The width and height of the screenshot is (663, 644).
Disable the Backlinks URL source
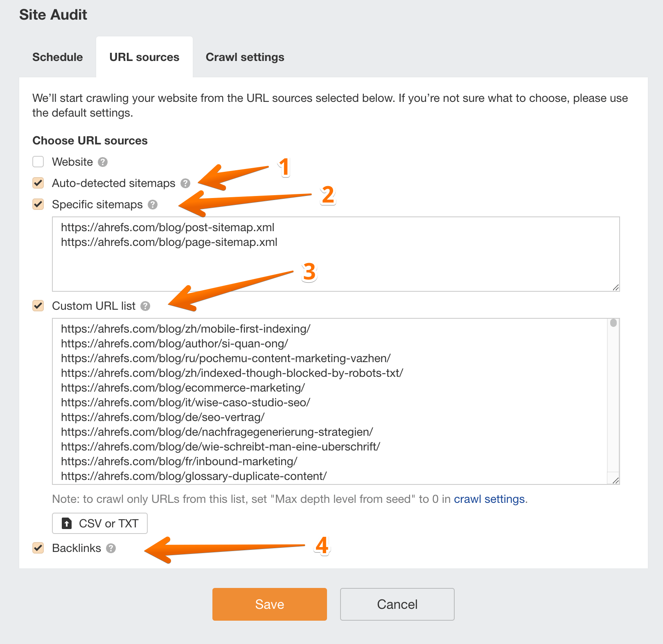pyautogui.click(x=38, y=548)
